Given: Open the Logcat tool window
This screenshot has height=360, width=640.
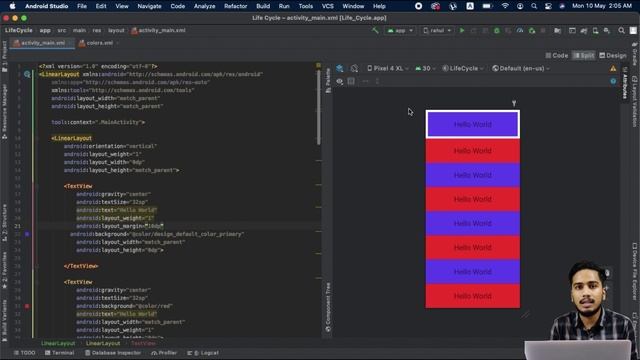Looking at the screenshot, I should coord(203,353).
